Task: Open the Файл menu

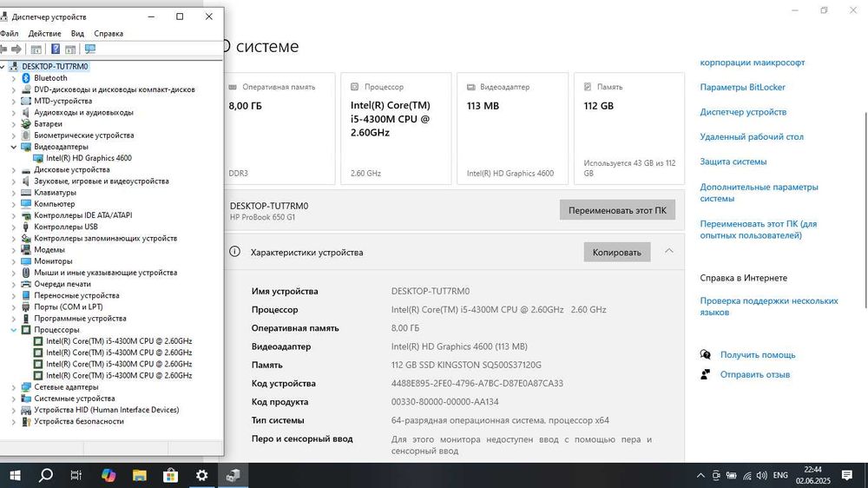Action: [10, 33]
